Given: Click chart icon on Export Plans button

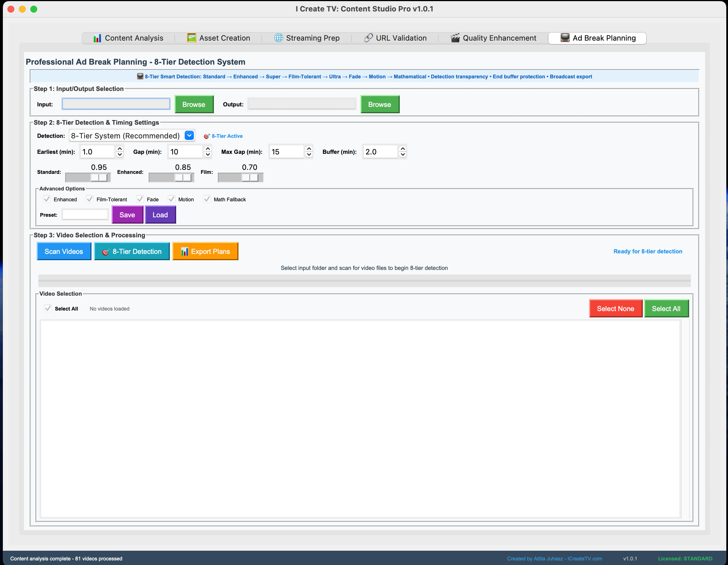Looking at the screenshot, I should 184,252.
